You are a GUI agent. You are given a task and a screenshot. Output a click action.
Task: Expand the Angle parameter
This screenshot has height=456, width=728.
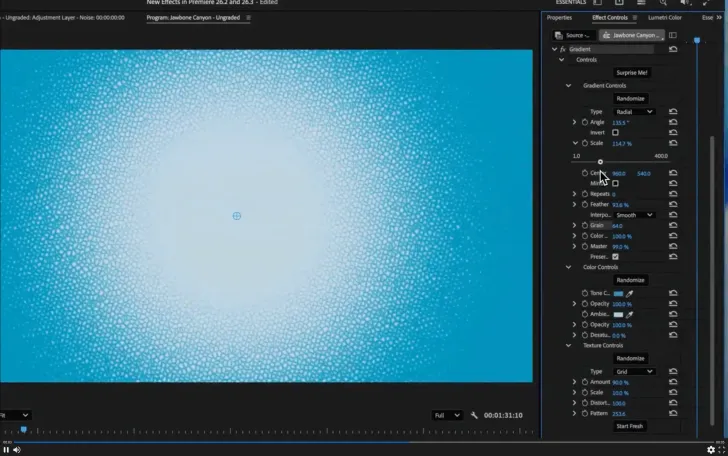[x=574, y=122]
